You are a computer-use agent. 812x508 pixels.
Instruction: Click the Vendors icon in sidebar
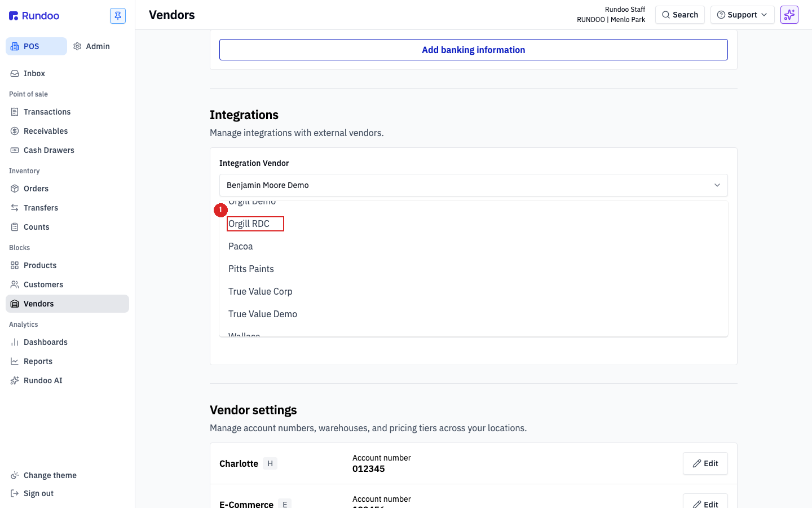pyautogui.click(x=15, y=304)
